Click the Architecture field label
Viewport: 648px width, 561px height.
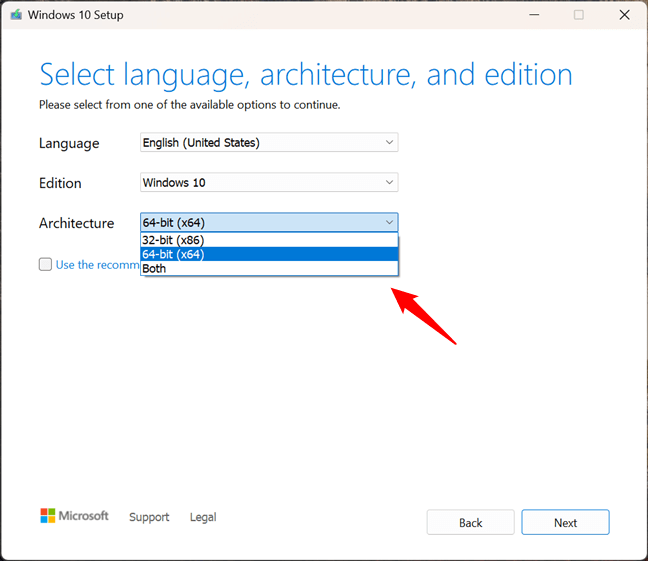coord(76,223)
